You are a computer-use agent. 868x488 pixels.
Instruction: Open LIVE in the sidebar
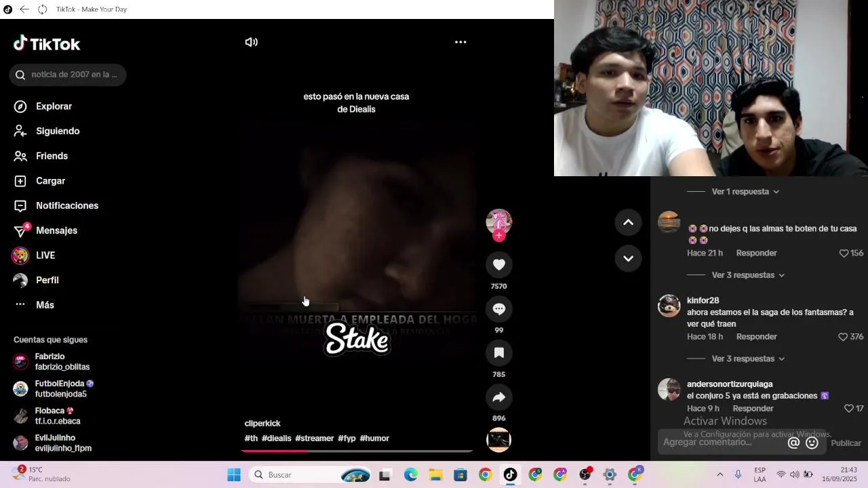(x=34, y=256)
